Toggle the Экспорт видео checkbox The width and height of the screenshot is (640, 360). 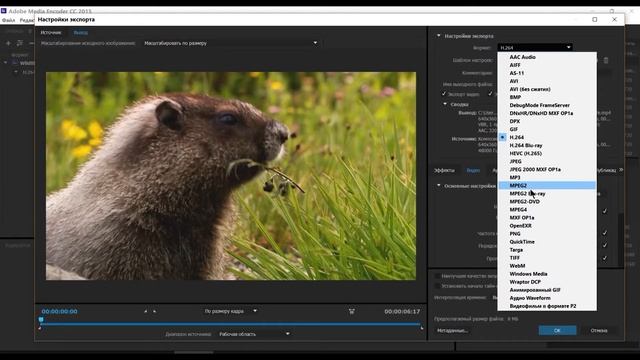(x=444, y=94)
